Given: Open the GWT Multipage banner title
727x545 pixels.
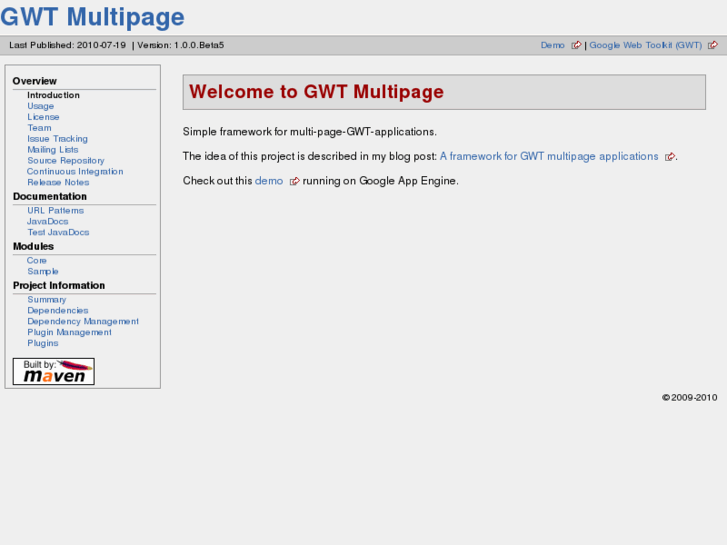Looking at the screenshot, I should [x=92, y=17].
